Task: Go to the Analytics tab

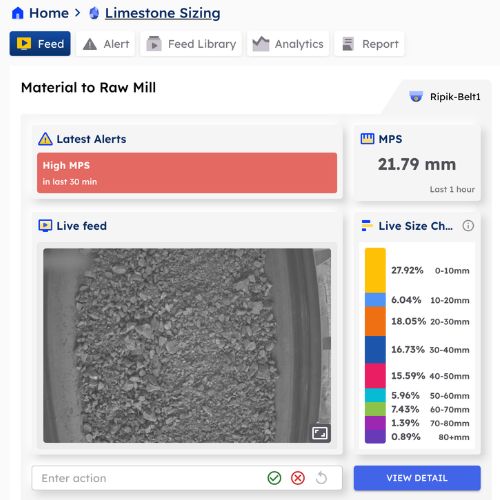Action: tap(288, 44)
